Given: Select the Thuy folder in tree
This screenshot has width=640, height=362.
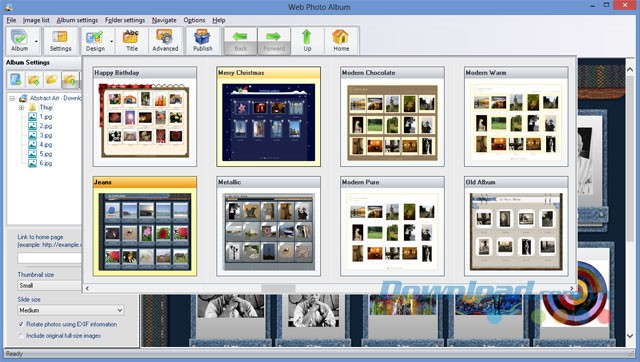Looking at the screenshot, I should [46, 107].
